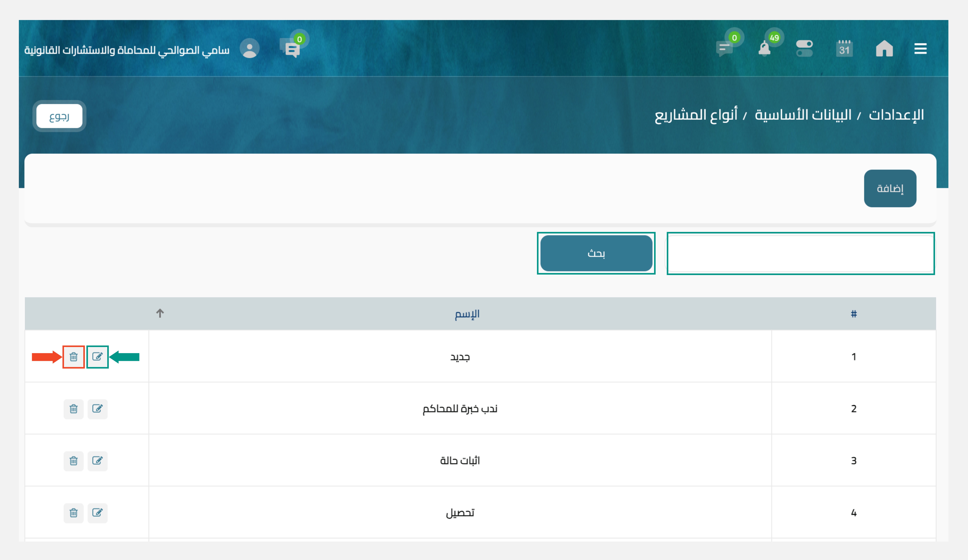Image resolution: width=968 pixels, height=560 pixels.
Task: Open messages icon beside the bell
Action: point(724,49)
